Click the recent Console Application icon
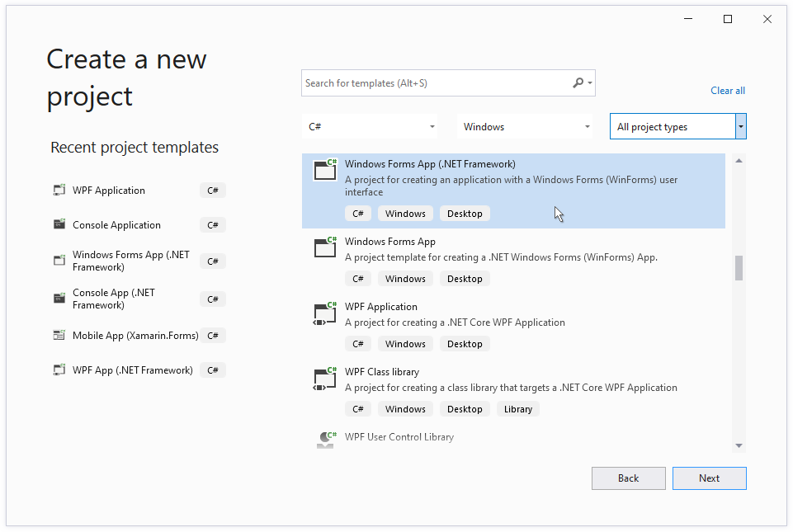The image size is (793, 532). tap(59, 225)
